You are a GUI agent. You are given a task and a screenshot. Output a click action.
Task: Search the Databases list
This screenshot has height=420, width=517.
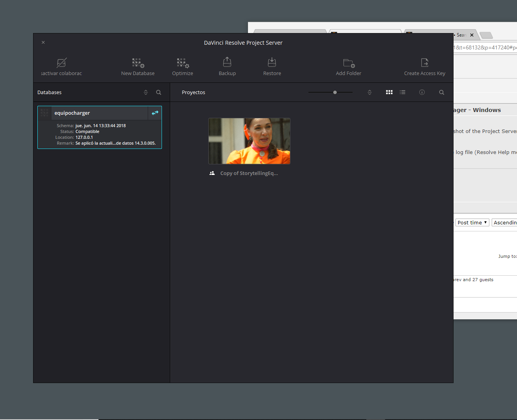pos(158,92)
